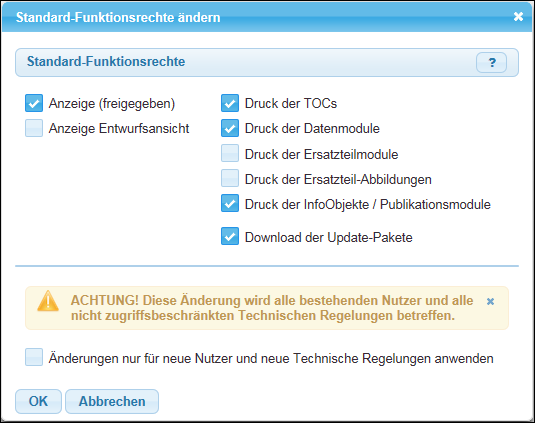Enable Anzeige Entwurfsansicht checkbox
535x423 pixels.
34,128
